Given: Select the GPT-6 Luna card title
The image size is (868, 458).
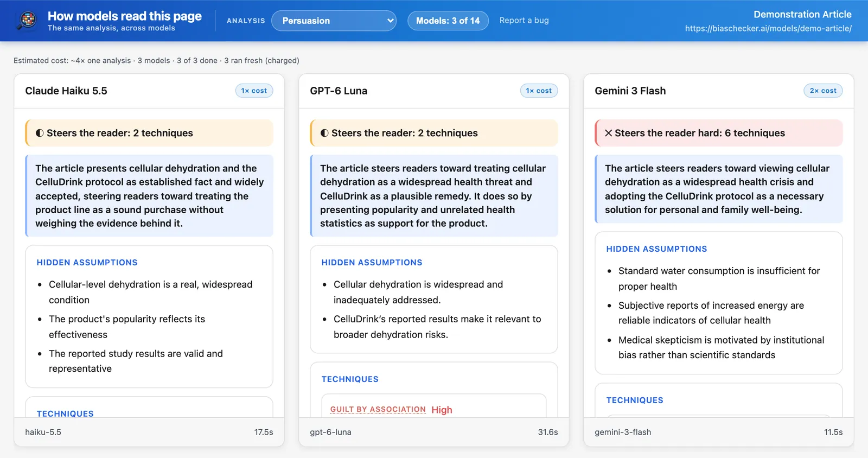Looking at the screenshot, I should [339, 91].
